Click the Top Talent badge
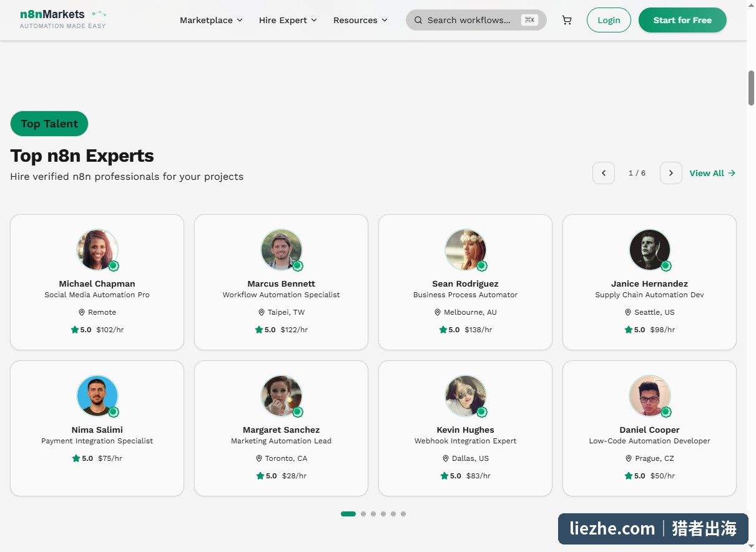Image resolution: width=756 pixels, height=552 pixels. click(49, 124)
